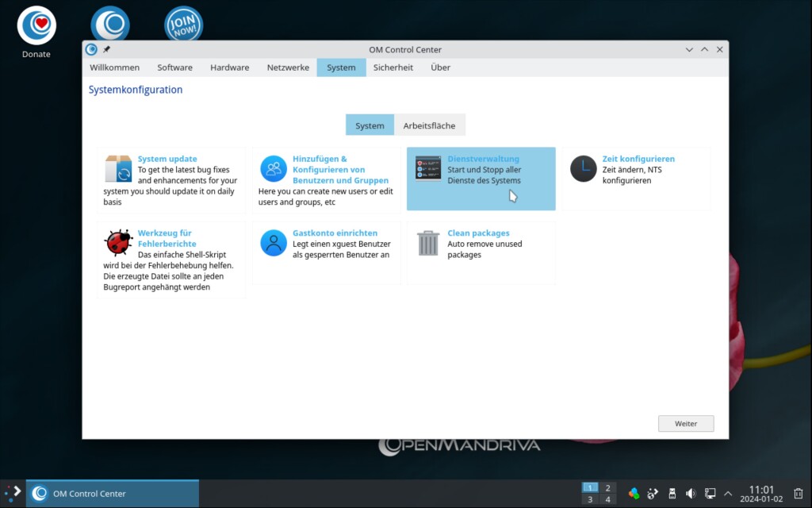The height and width of the screenshot is (508, 812).
Task: Switch to the Willkommen tab
Action: click(114, 67)
